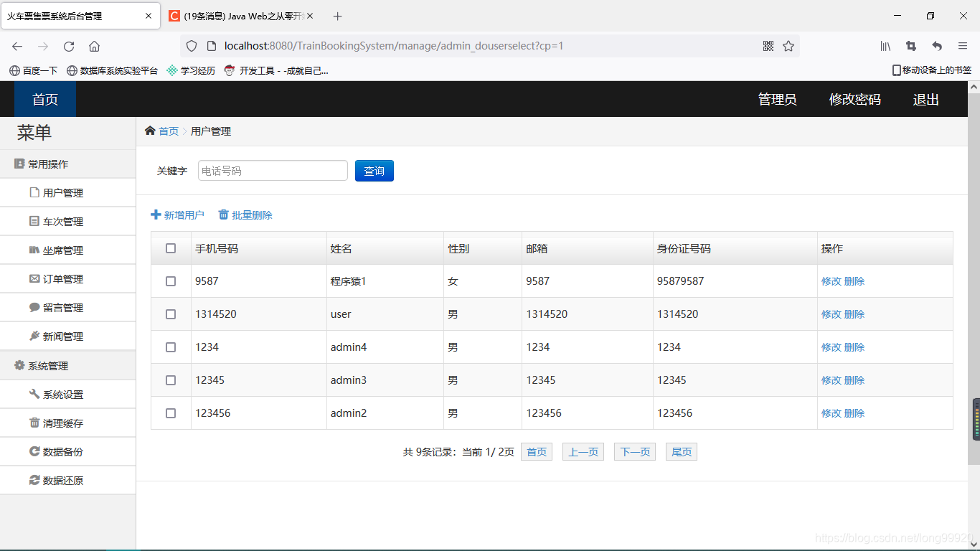
Task: Close the Java Web CSDN tab
Action: [310, 16]
